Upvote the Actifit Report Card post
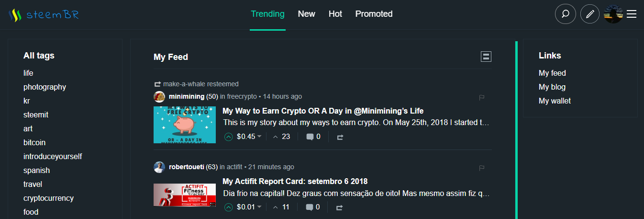The image size is (644, 219). tap(229, 207)
